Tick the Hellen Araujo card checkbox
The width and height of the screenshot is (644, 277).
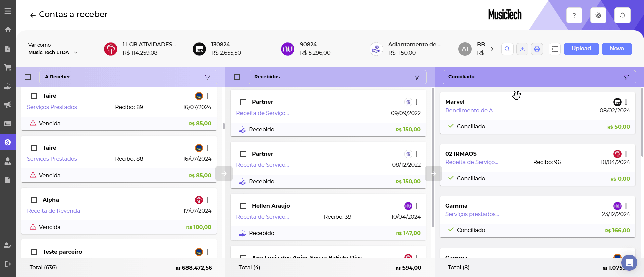point(243,206)
